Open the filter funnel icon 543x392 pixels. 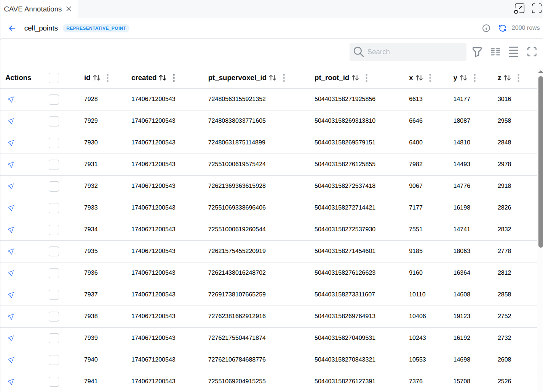[x=477, y=52]
